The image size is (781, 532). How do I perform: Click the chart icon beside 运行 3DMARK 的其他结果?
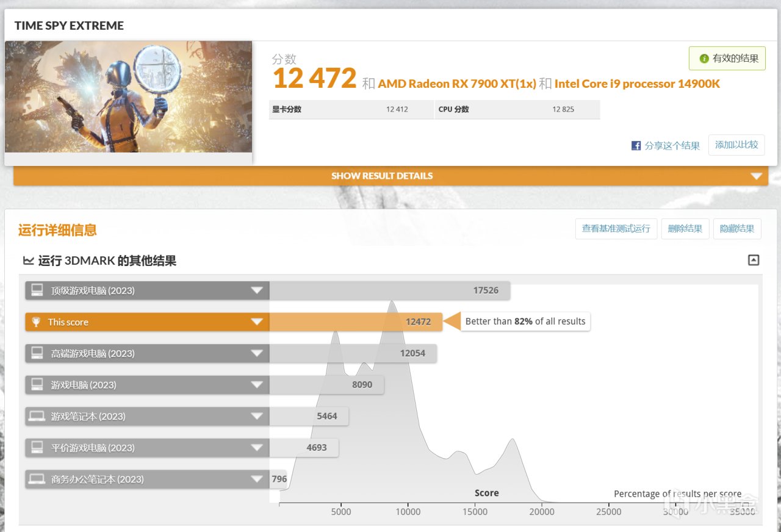[28, 261]
